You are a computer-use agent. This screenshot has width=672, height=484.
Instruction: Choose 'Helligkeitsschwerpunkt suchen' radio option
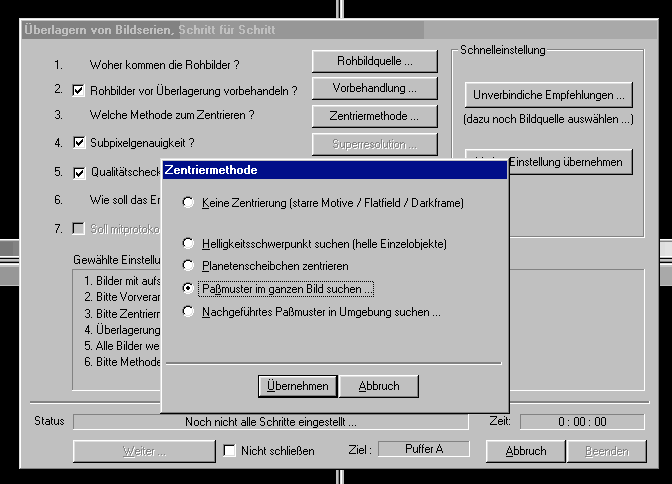pos(188,243)
